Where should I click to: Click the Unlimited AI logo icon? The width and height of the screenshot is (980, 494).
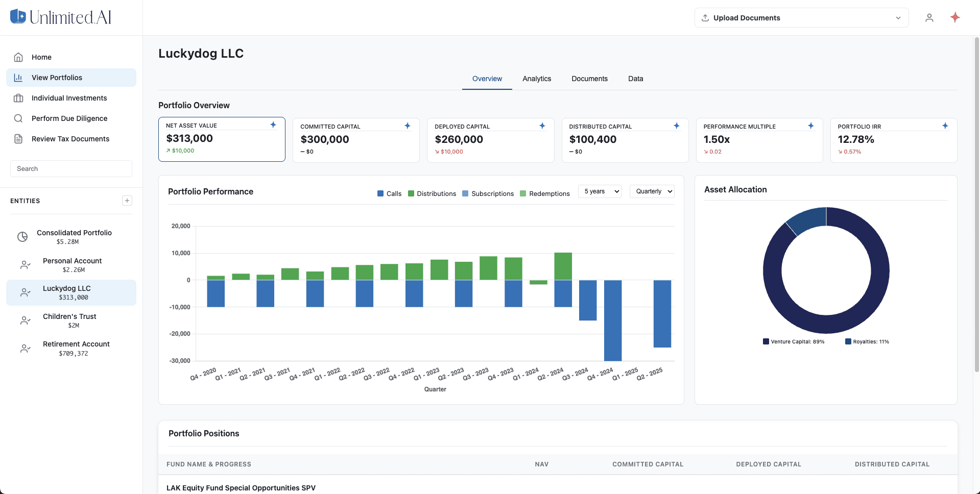point(18,16)
